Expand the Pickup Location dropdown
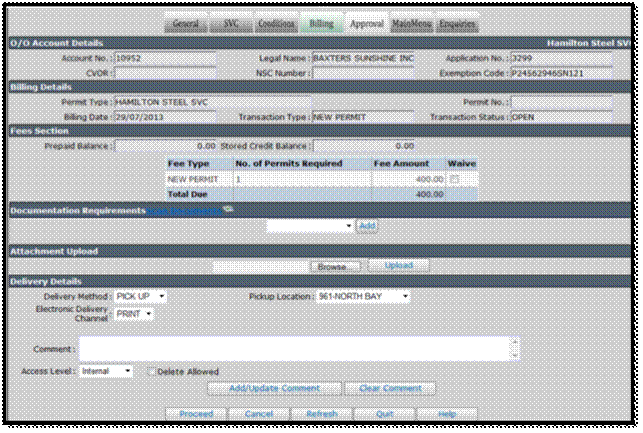 pos(363,296)
